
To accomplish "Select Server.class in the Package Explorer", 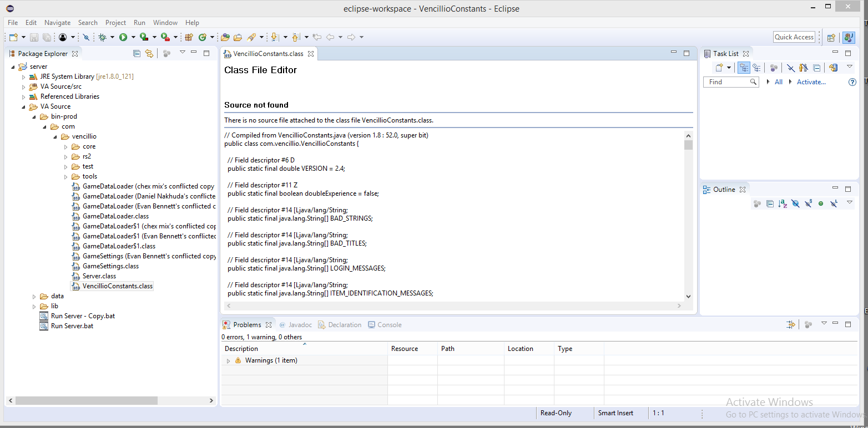I will 99,276.
